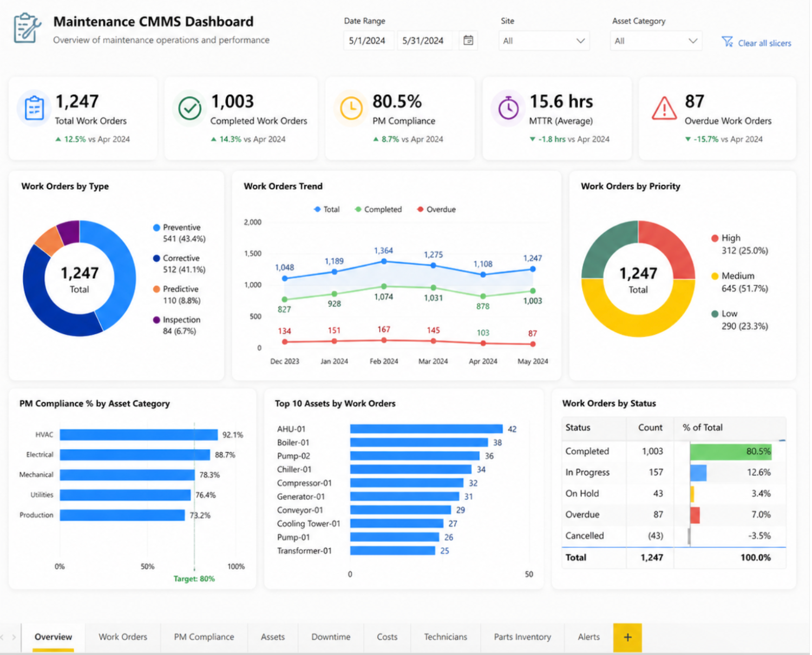Viewport: 812px width, 655px height.
Task: Click the Overdue Work Orders warning triangle icon
Action: click(x=664, y=108)
